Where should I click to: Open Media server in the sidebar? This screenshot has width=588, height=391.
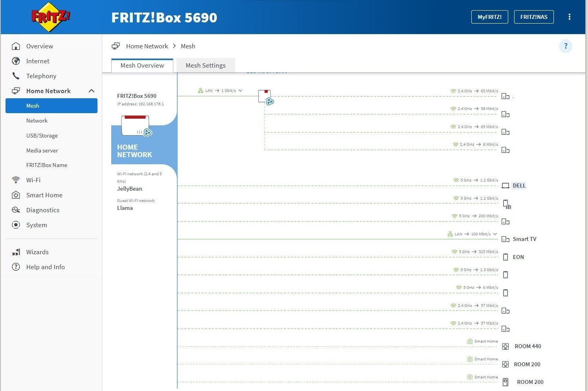pos(42,151)
